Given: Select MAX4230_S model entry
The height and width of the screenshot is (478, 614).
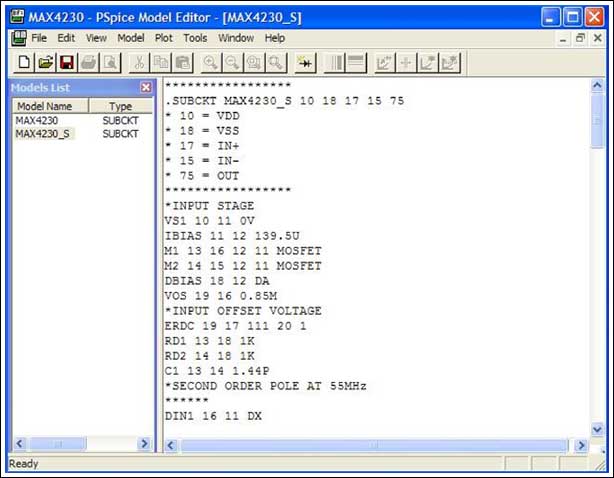Looking at the screenshot, I should tap(42, 133).
